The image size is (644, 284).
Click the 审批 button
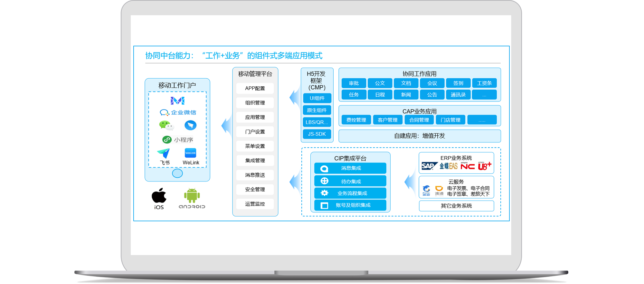click(x=354, y=83)
